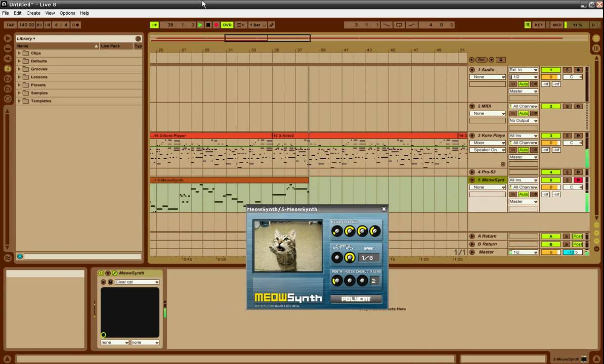Screen dimensions: 604x364
Task: Sort browser by Name column header
Action: pyautogui.click(x=57, y=46)
